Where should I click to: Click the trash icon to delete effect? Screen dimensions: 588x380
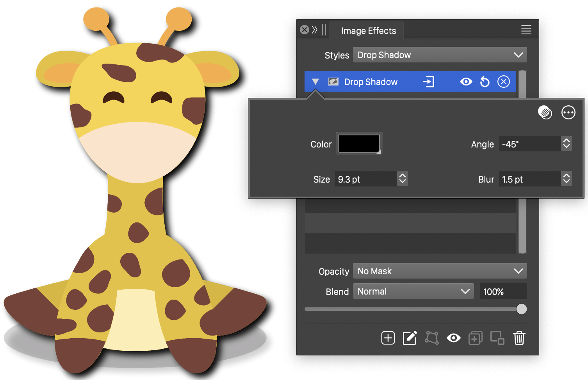[519, 338]
